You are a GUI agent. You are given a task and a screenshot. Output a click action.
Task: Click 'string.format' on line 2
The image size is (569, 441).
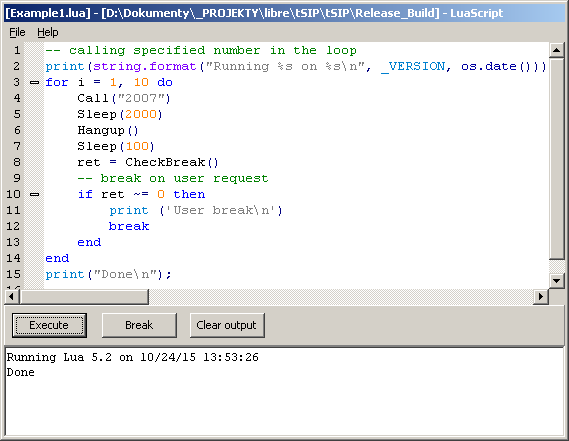(x=144, y=66)
